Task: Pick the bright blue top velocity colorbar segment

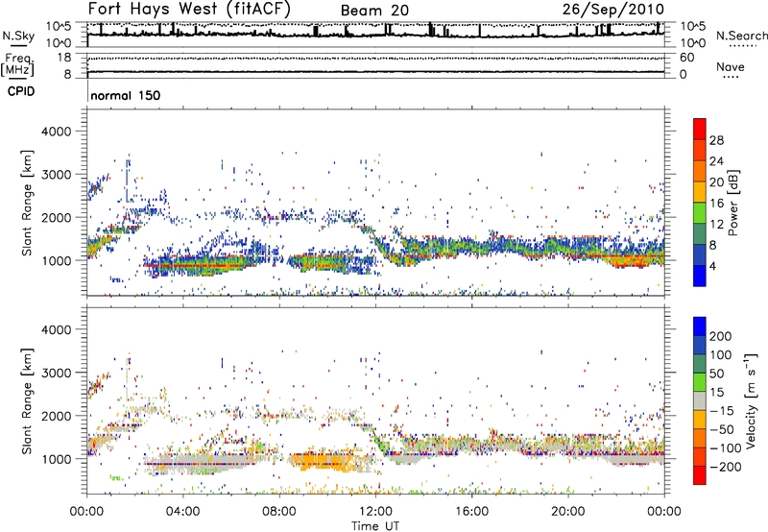Action: (700, 326)
